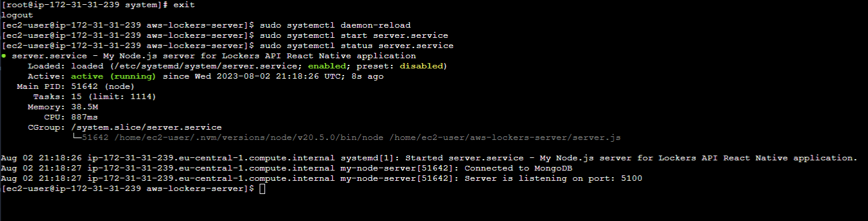This screenshot has width=868, height=221.
Task: Click the terminal cursor block at prompt
Action: click(263, 189)
